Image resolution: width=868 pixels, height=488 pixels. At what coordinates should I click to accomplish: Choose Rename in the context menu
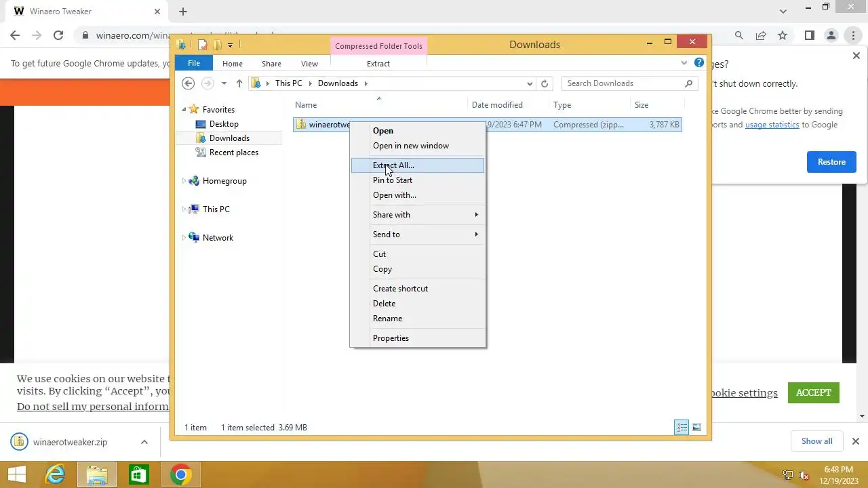point(418,319)
